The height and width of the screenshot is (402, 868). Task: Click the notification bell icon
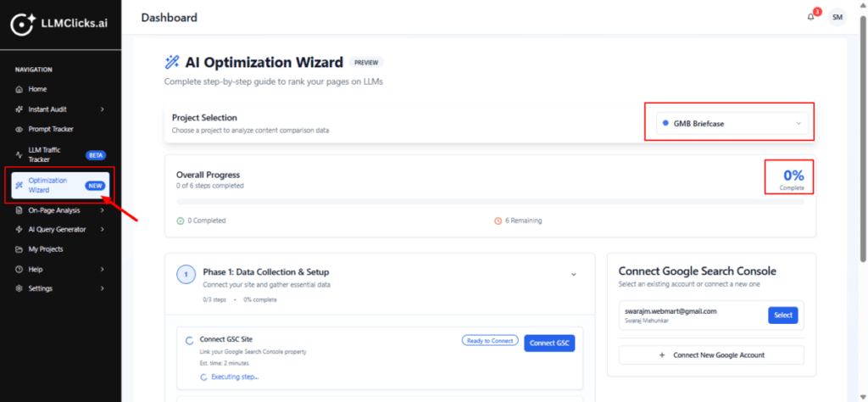[811, 17]
